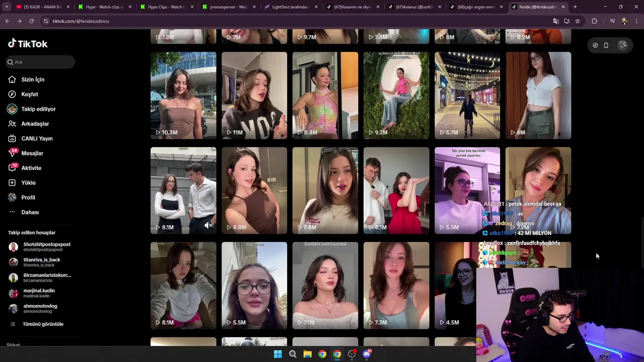The width and height of the screenshot is (644, 362).
Task: Click the browser back arrow
Action: click(x=7, y=21)
